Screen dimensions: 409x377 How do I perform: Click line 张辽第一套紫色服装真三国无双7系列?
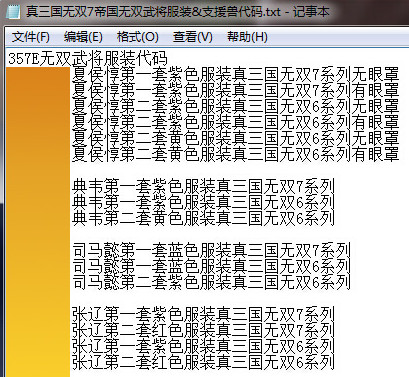203,314
